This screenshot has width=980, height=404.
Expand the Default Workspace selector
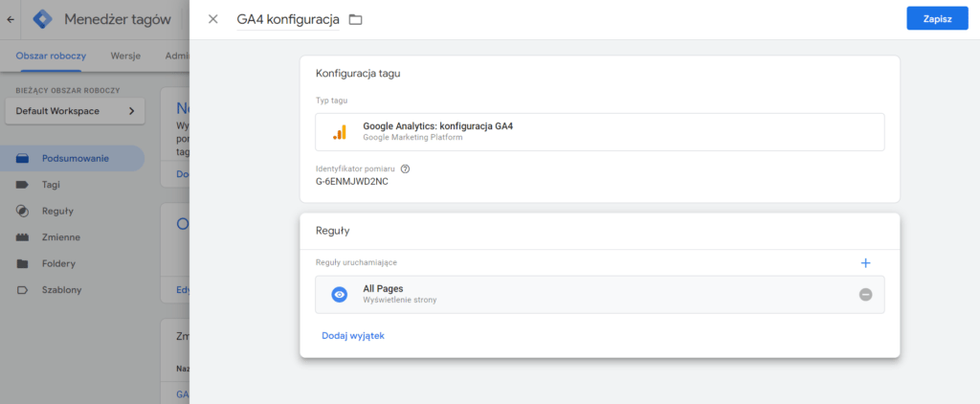[75, 111]
